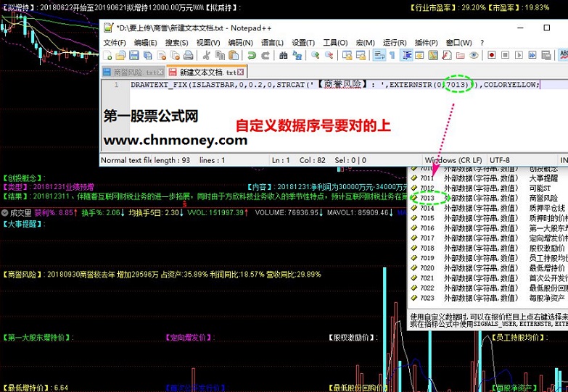Screen dimensions: 568x392
Task: Open Find with the binoculars icon
Action: point(284,55)
